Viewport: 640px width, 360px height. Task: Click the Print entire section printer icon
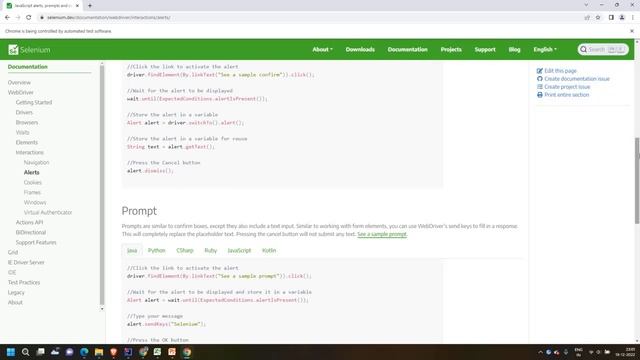point(540,95)
